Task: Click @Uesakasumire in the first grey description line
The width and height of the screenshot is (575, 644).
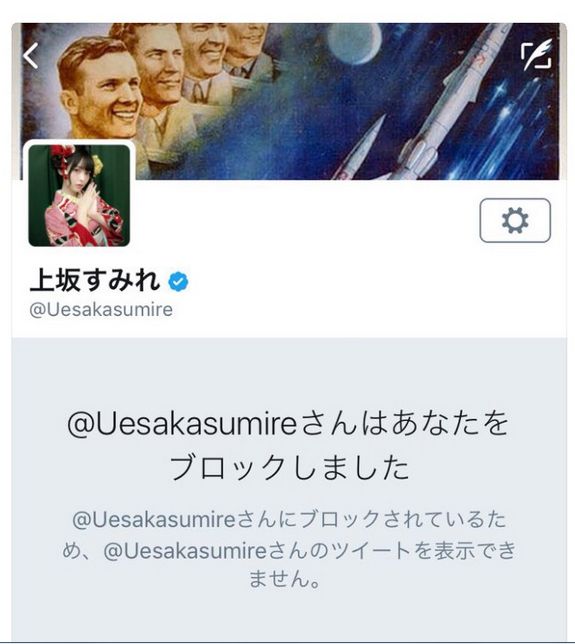Action: [x=154, y=519]
